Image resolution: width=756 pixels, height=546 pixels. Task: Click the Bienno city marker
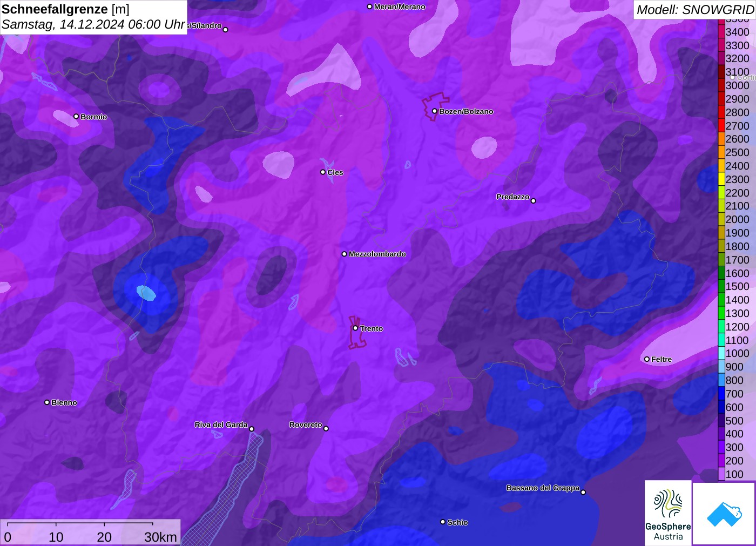47,402
